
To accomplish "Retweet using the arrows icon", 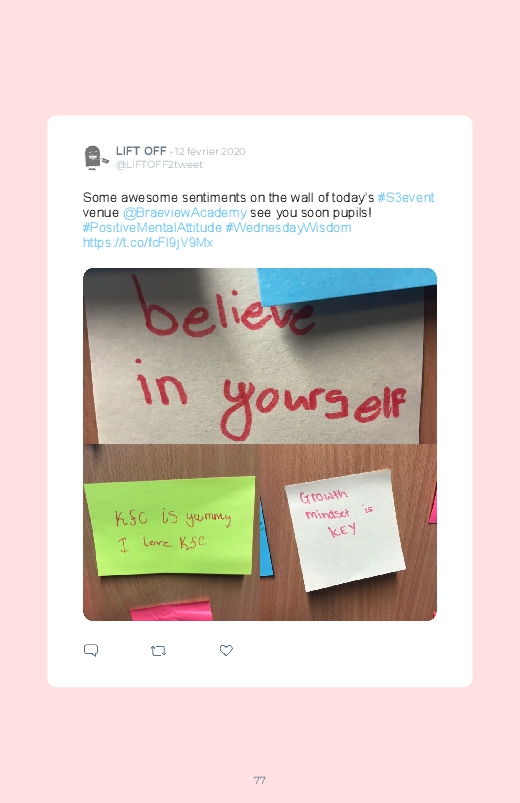I will tap(158, 651).
